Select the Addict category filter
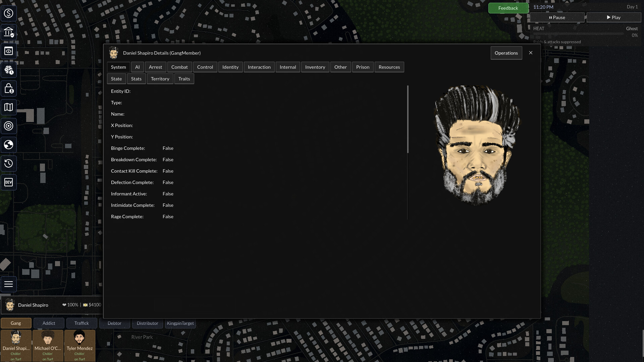Image resolution: width=644 pixels, height=362 pixels. point(49,323)
